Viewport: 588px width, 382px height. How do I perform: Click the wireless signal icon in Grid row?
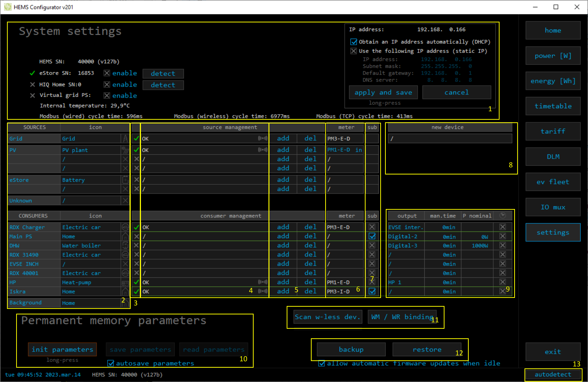(263, 138)
